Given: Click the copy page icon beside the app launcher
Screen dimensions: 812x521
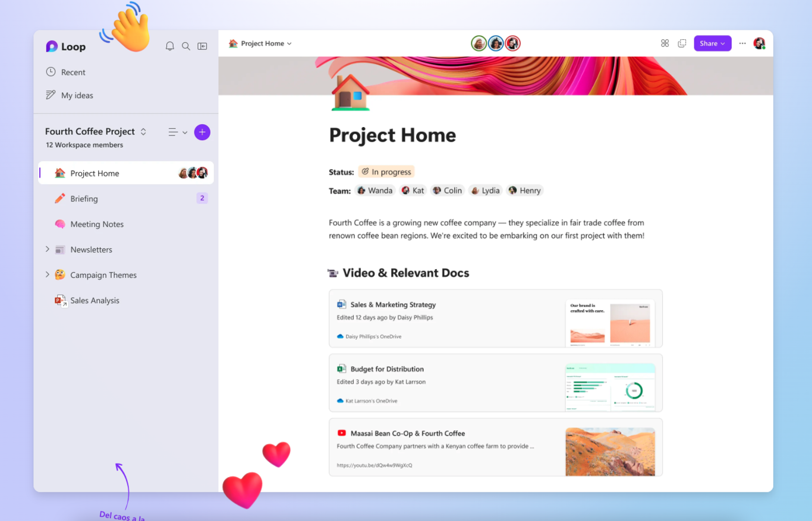Looking at the screenshot, I should pyautogui.click(x=682, y=43).
